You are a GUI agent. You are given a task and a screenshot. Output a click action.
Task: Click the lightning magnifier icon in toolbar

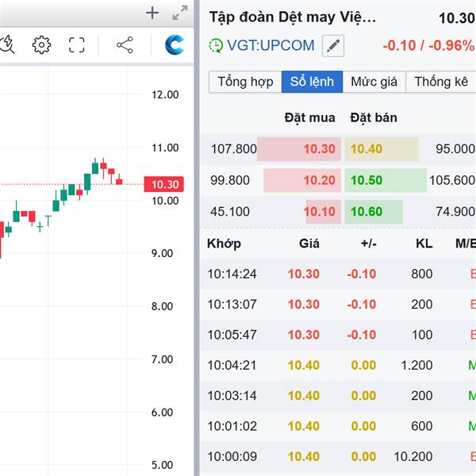coord(6,45)
